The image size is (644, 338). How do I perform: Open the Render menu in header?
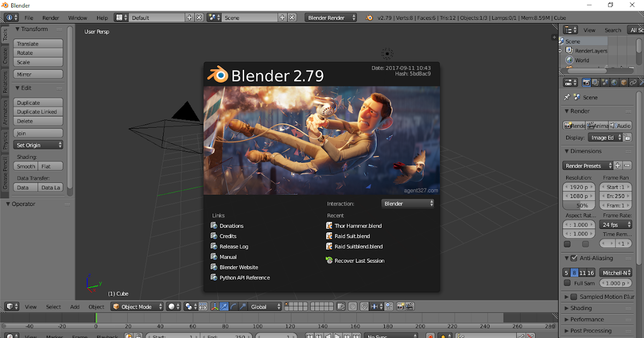tap(51, 18)
